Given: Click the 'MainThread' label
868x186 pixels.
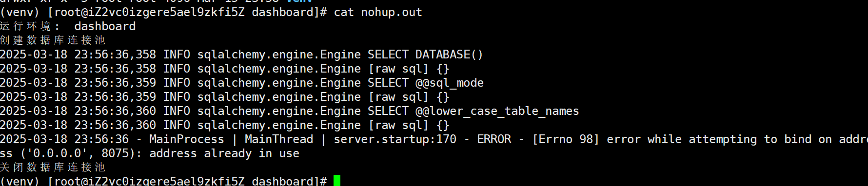Looking at the screenshot, I should 279,139.
